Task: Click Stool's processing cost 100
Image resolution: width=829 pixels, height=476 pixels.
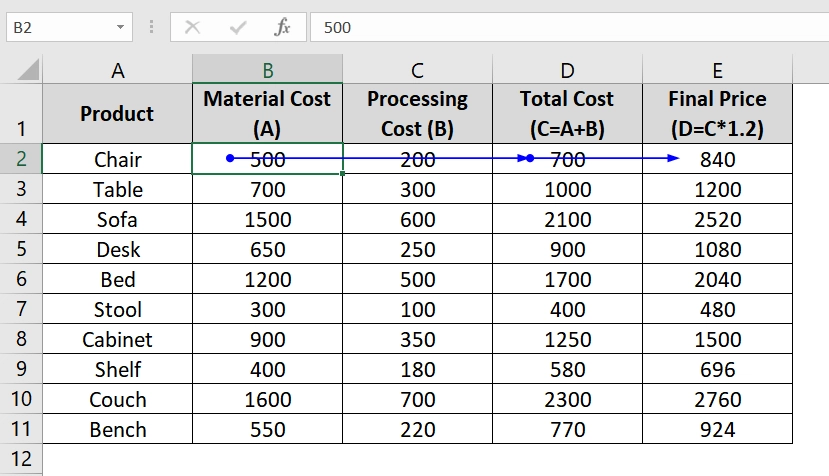Action: 418,309
